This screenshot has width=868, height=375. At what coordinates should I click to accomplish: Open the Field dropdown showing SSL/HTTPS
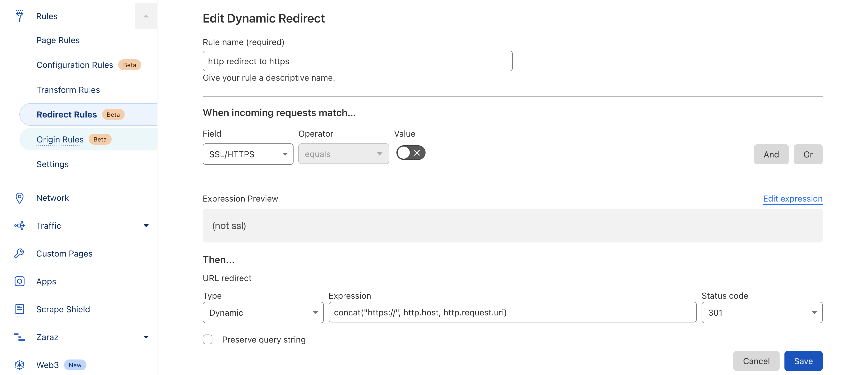point(248,154)
